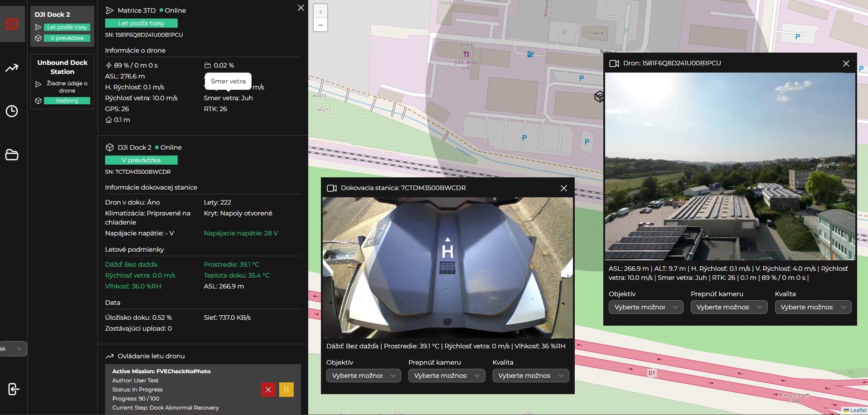The height and width of the screenshot is (415, 868).
Task: Click the restaurant marker J.S.C. Brno on map
Action: click(x=466, y=54)
